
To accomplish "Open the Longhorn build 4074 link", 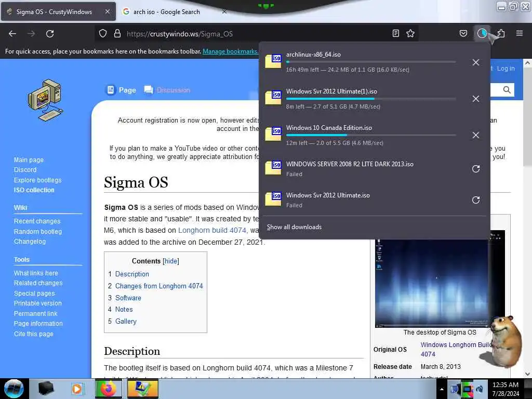I will coord(212,230).
